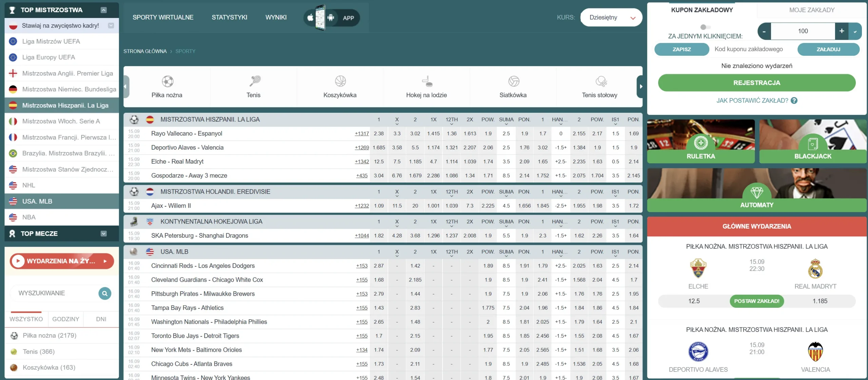The width and height of the screenshot is (868, 380).
Task: Expand the Top Mecze panel
Action: pos(104,234)
